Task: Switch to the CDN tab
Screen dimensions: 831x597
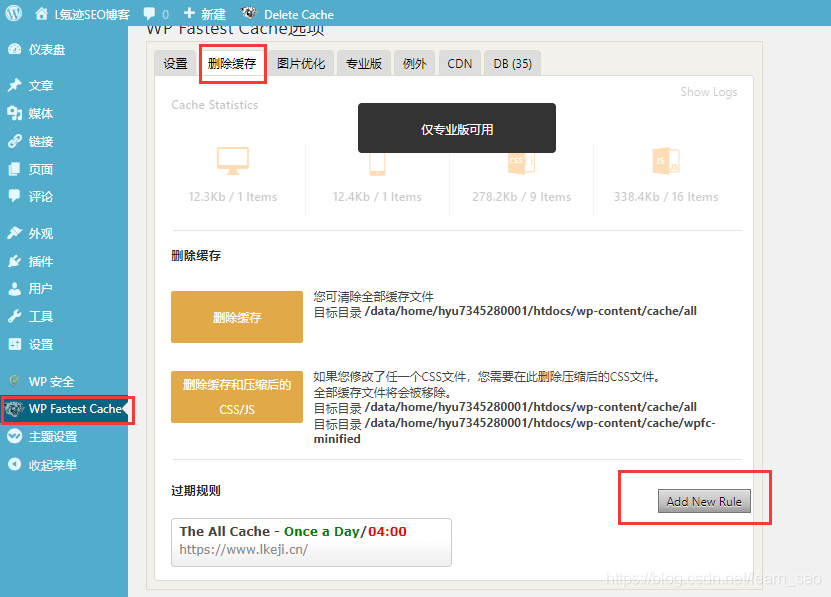Action: click(x=459, y=64)
